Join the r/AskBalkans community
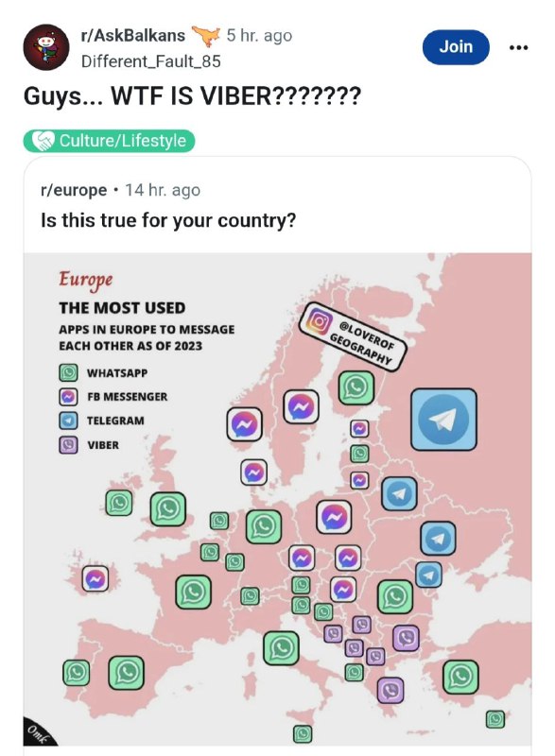This screenshot has height=756, width=555. [x=456, y=47]
